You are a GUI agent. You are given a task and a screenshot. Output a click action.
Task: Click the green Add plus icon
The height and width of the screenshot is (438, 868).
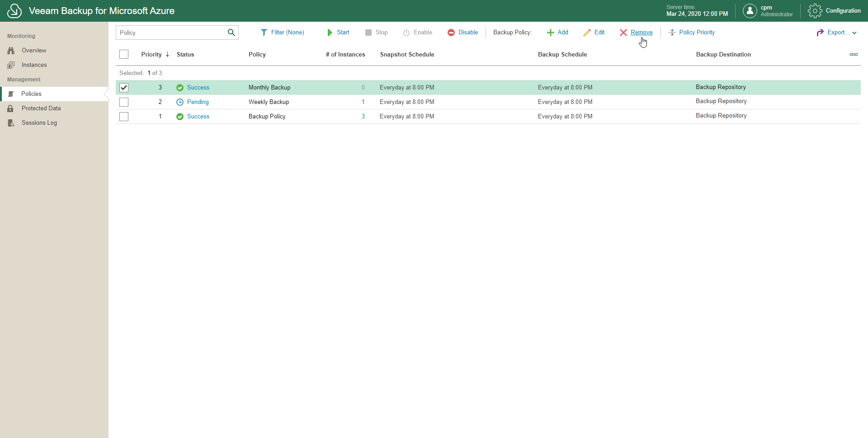[x=551, y=33]
